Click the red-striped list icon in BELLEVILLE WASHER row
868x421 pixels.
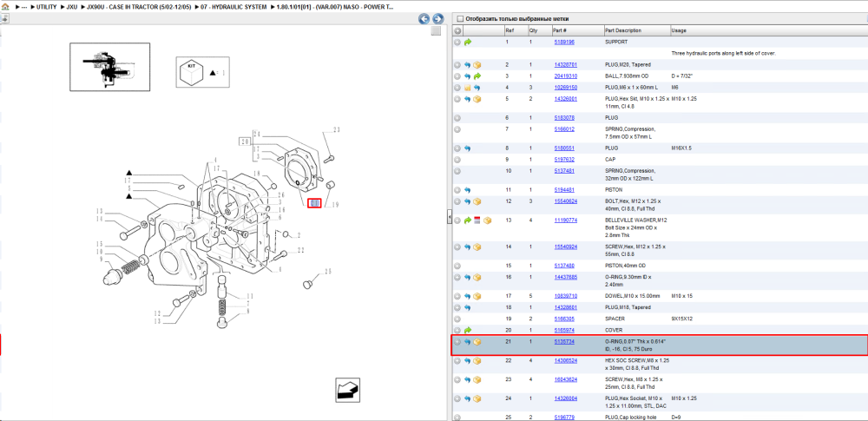point(477,220)
